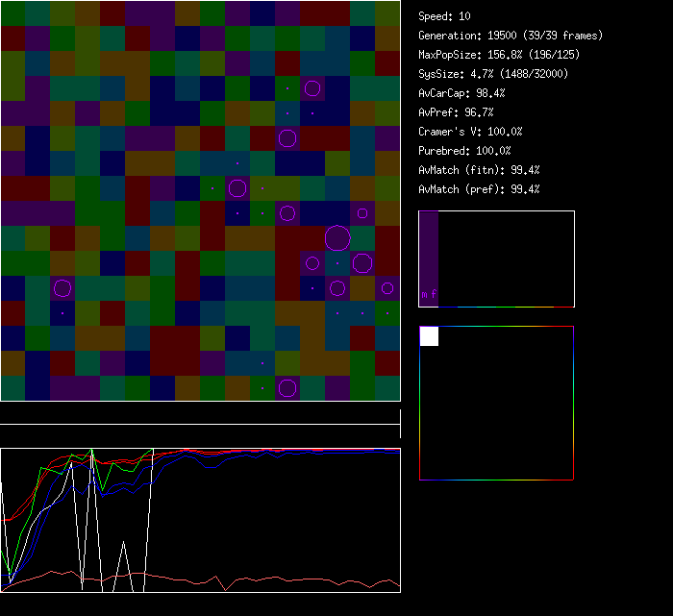Select the AvCarCap 98.4% value
673x616 pixels.
pyautogui.click(x=461, y=93)
